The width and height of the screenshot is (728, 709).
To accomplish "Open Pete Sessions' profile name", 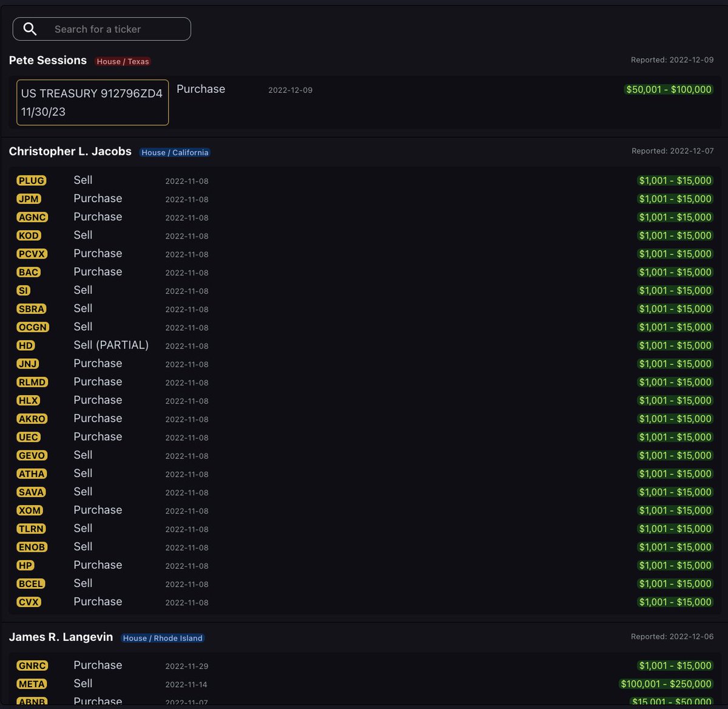I will pos(48,60).
